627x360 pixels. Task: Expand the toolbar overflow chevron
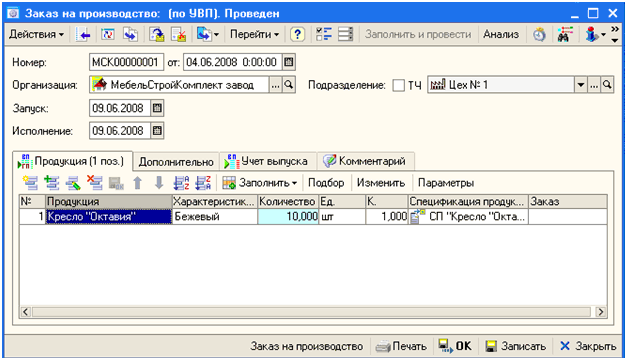click(615, 34)
